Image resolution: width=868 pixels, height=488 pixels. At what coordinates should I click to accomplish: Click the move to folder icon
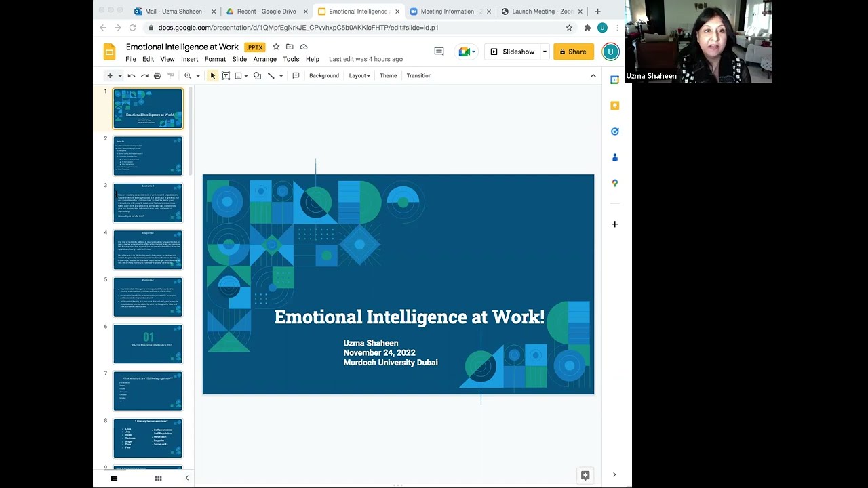[290, 47]
